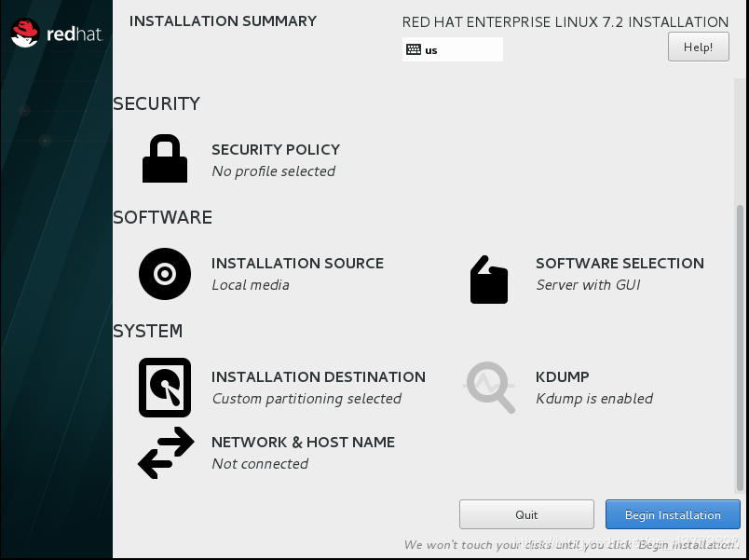Click the Network & Host Name arrows icon
The width and height of the screenshot is (749, 560).
pos(166,453)
